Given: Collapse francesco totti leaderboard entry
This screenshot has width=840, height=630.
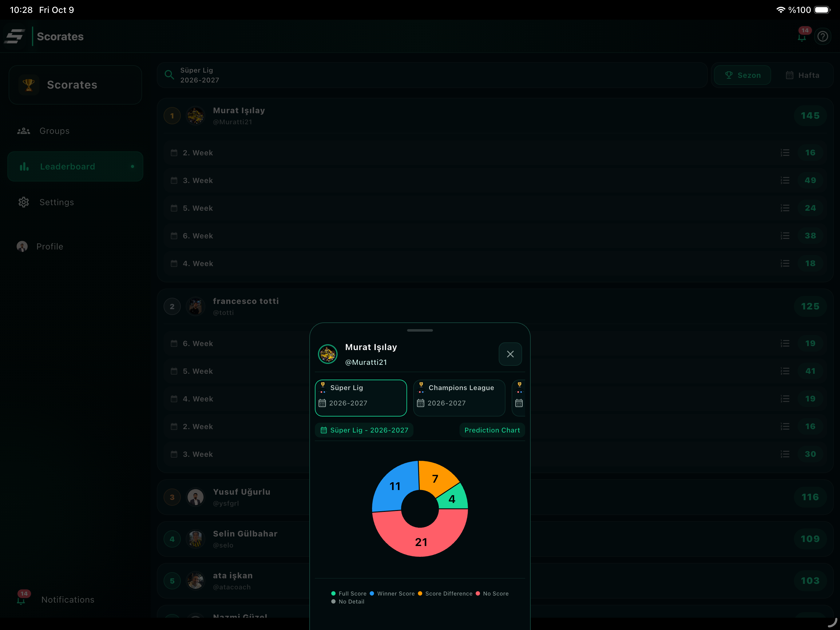Looking at the screenshot, I should pyautogui.click(x=495, y=307).
